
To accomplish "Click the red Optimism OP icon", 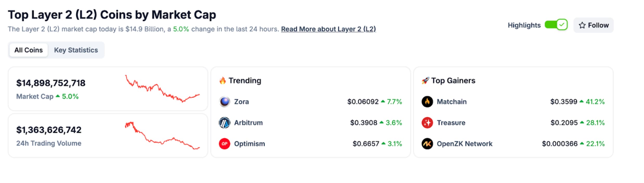I will coord(224,144).
